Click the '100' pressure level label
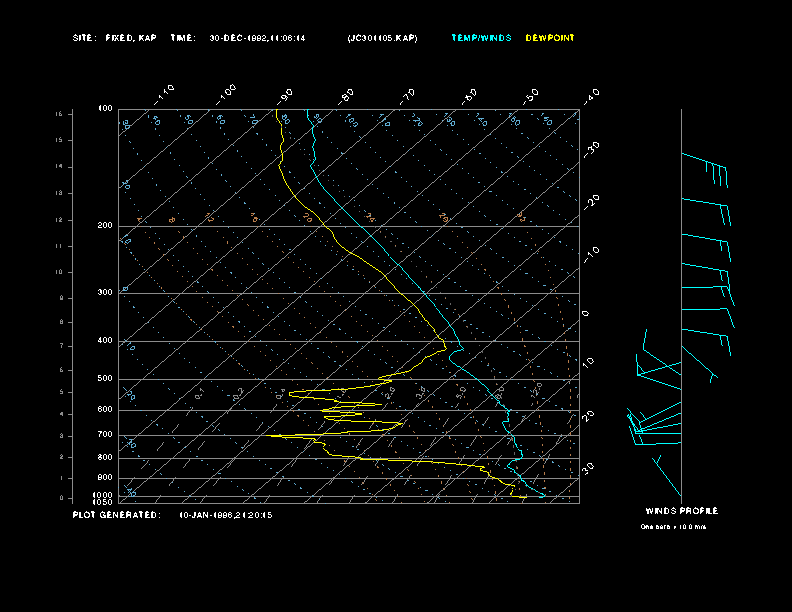 (x=106, y=109)
